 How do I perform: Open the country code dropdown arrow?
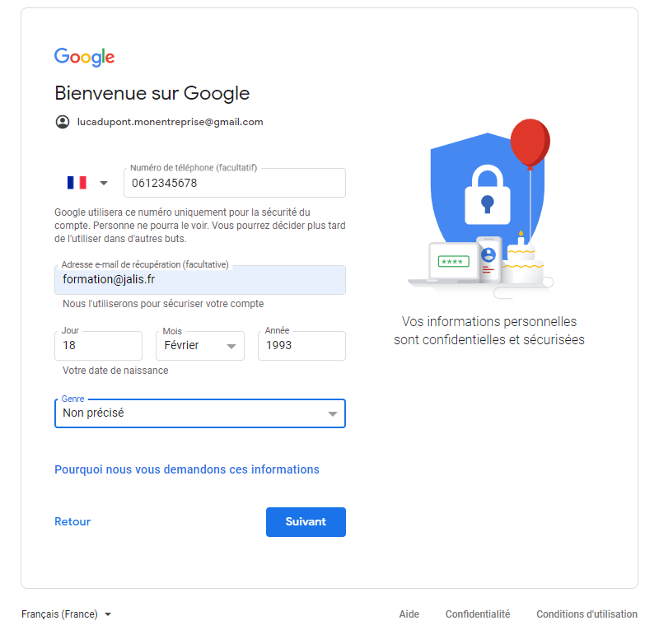point(104,183)
